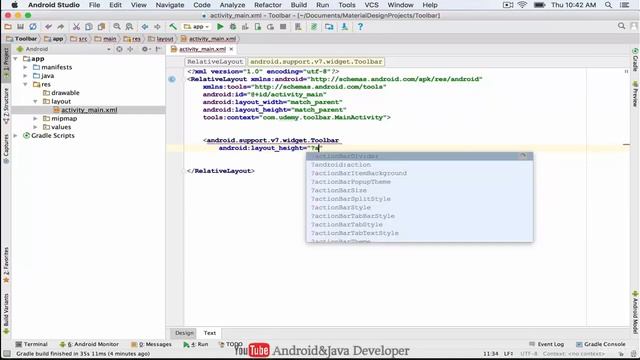The image size is (640, 360).
Task: Click the Help question mark icon
Action: 360,27
